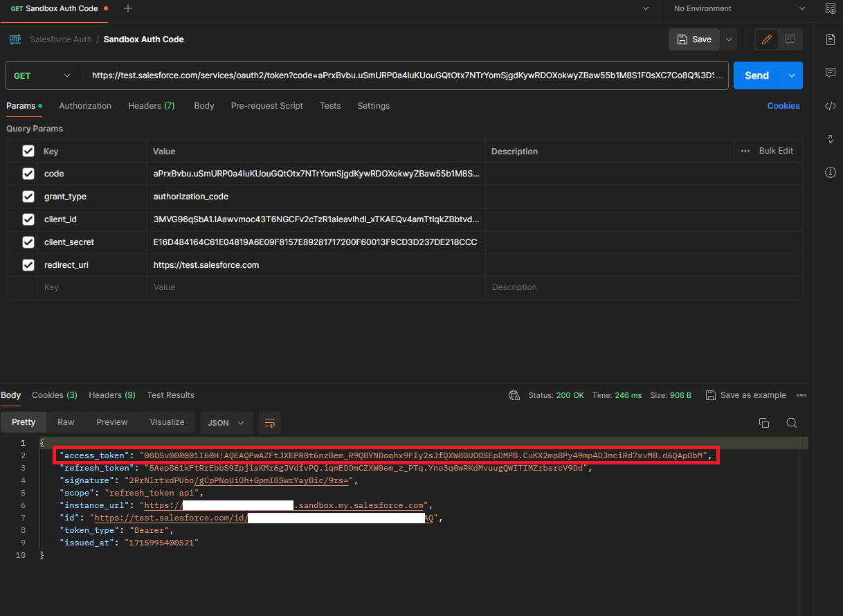Open the Comments panel from the right sidebar

click(x=830, y=71)
